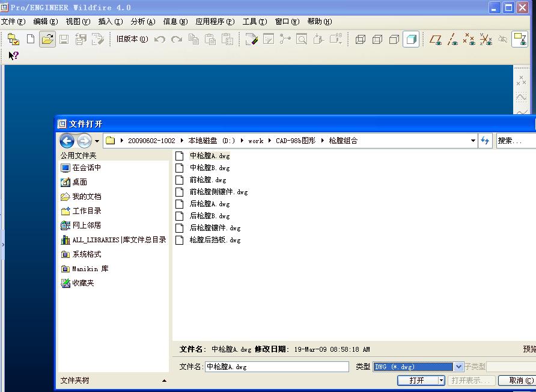This screenshot has width=536, height=392.
Task: Click the Paste clipboard icon
Action: [x=210, y=39]
